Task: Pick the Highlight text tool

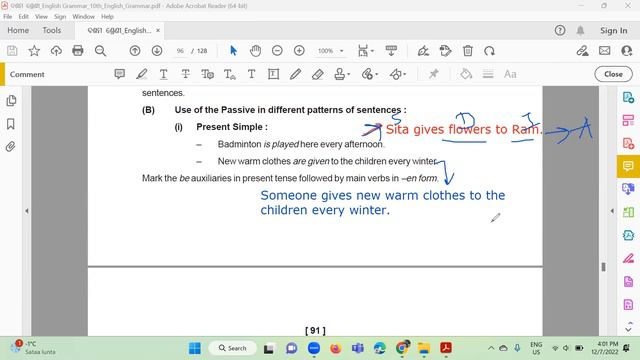Action: click(141, 74)
